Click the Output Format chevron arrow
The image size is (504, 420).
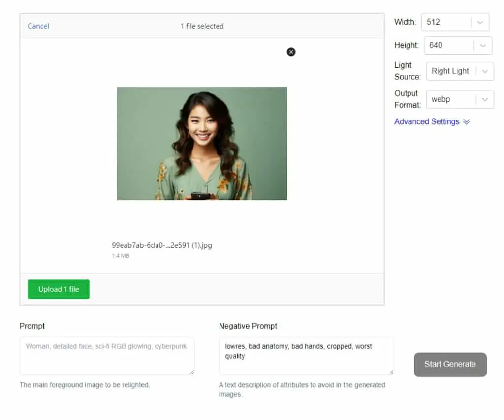tap(485, 99)
